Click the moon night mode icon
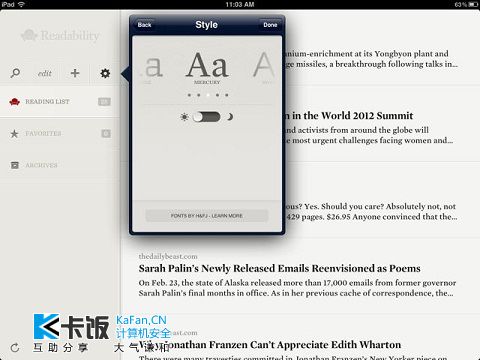The image size is (480, 360). (230, 117)
